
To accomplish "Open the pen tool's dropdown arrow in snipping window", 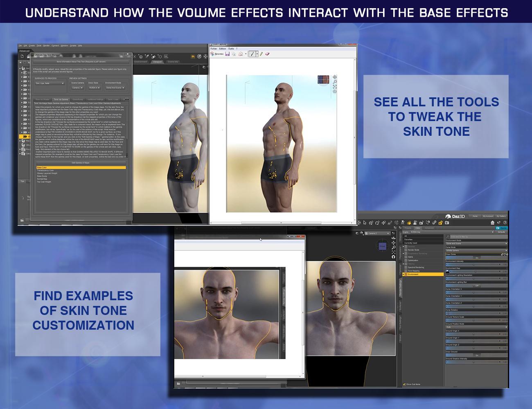I will click(x=257, y=54).
